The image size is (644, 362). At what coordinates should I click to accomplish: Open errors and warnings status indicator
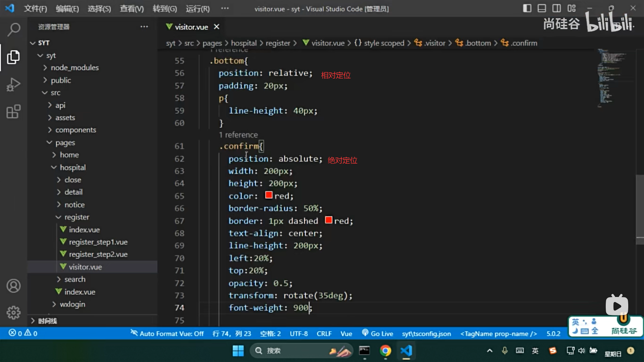coord(23,333)
